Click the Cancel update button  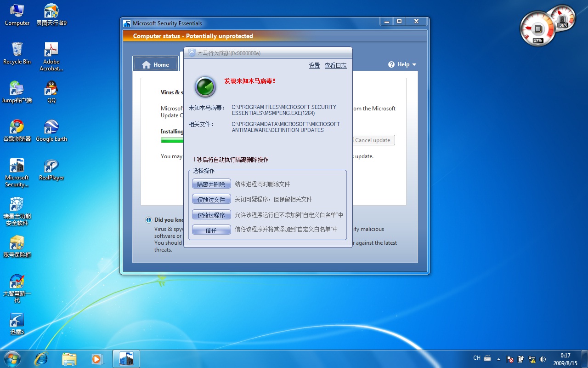pos(372,140)
